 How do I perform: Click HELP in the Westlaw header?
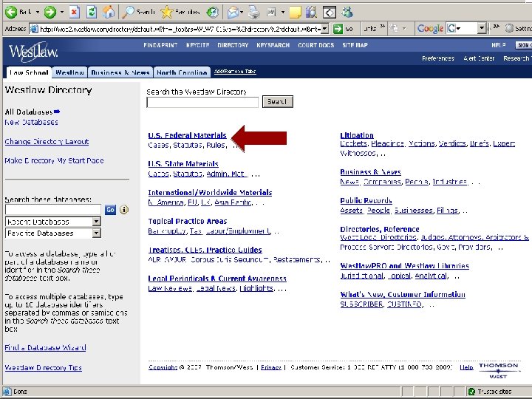coord(499,45)
